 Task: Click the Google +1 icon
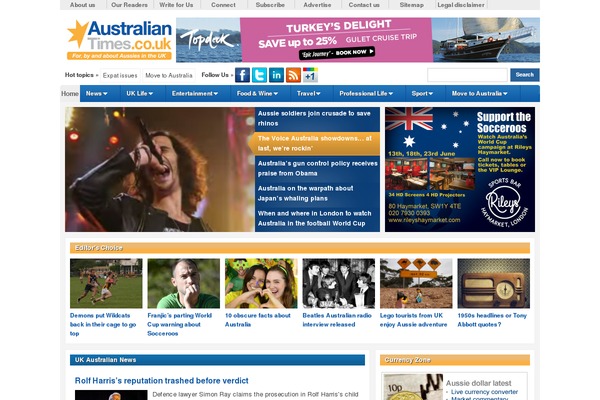(x=310, y=75)
